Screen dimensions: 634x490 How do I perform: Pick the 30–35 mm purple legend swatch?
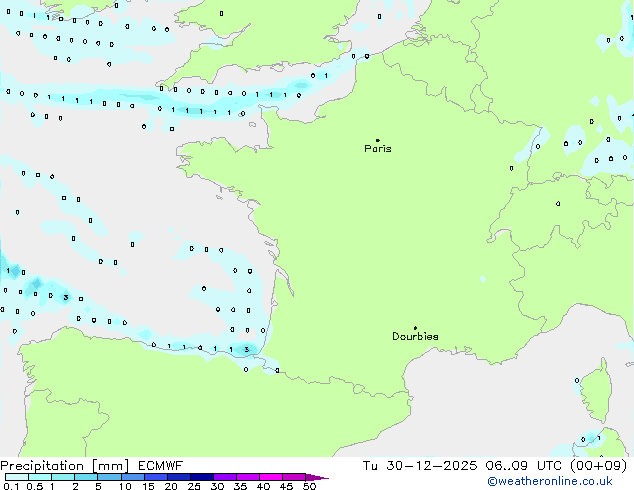click(225, 477)
